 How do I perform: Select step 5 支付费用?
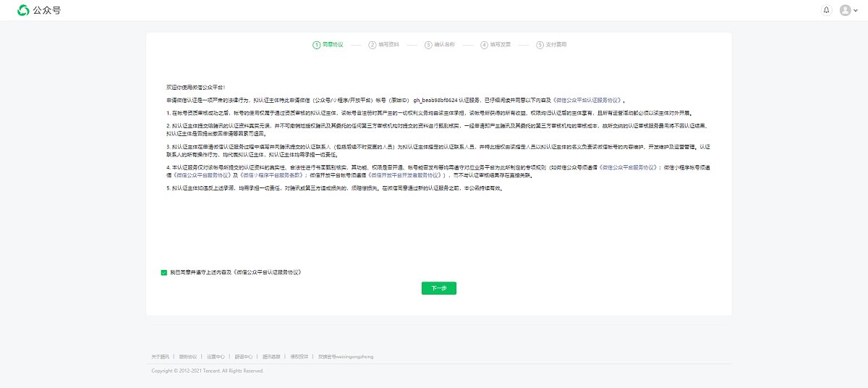pos(551,44)
